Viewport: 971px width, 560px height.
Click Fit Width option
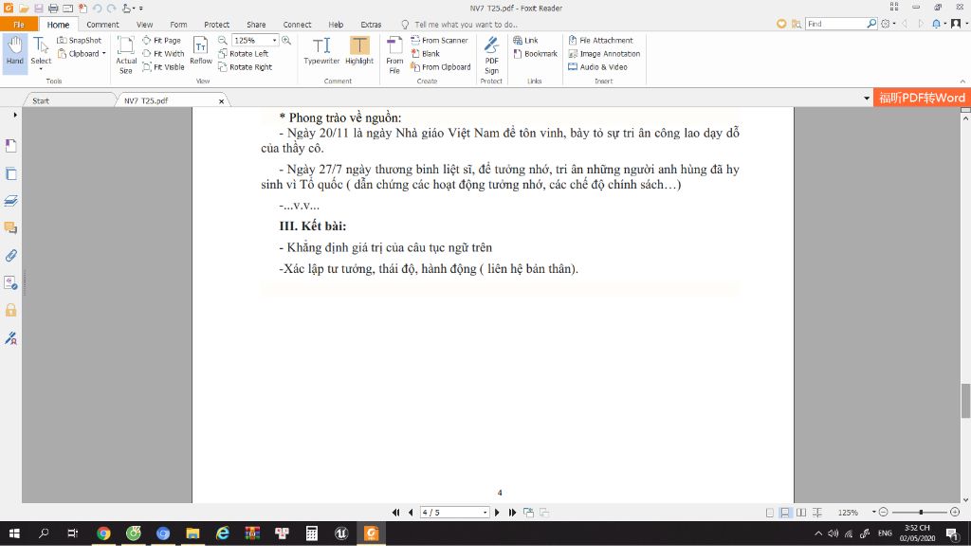[163, 54]
